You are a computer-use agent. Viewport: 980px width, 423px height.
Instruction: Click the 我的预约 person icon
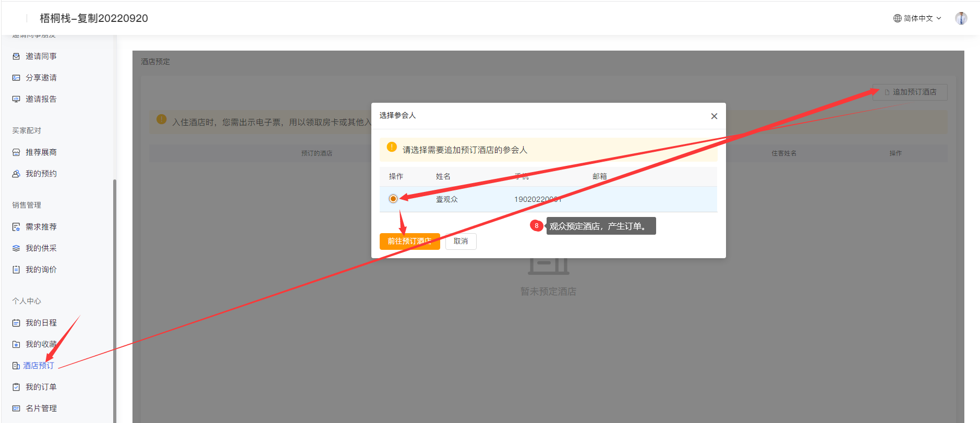[16, 174]
